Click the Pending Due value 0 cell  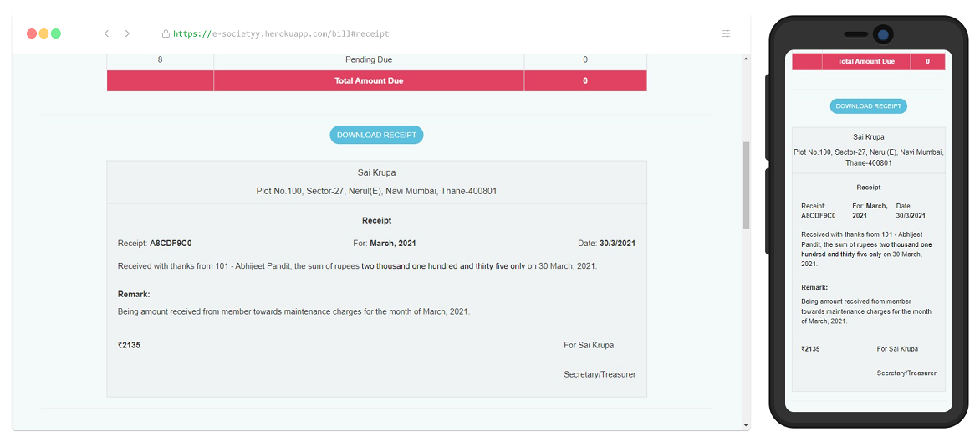(585, 59)
